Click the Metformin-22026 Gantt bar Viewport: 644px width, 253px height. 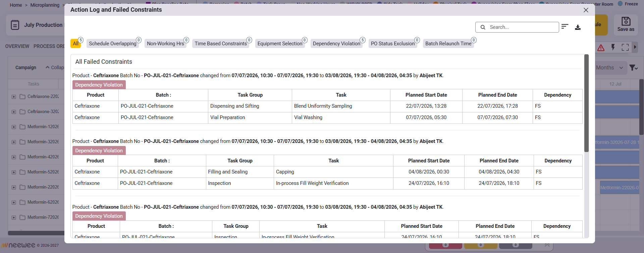[620, 188]
